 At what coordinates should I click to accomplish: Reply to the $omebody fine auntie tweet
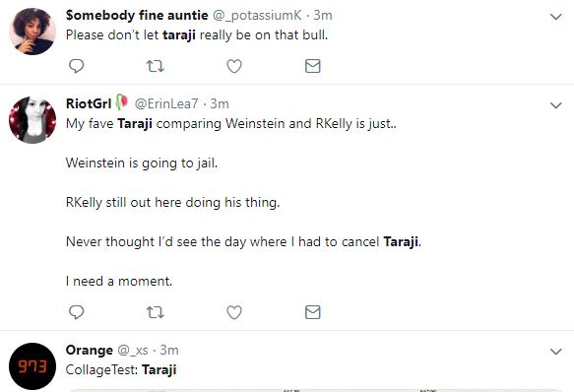pyautogui.click(x=76, y=66)
